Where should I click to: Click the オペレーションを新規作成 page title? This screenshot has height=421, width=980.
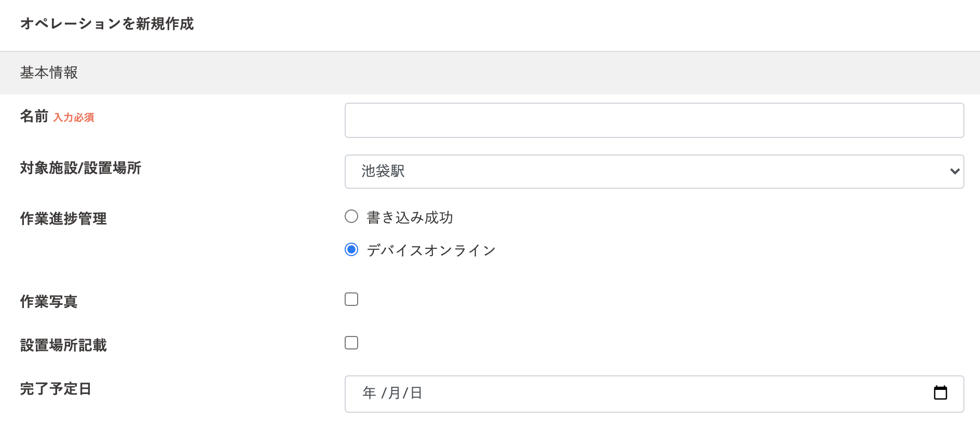click(107, 24)
